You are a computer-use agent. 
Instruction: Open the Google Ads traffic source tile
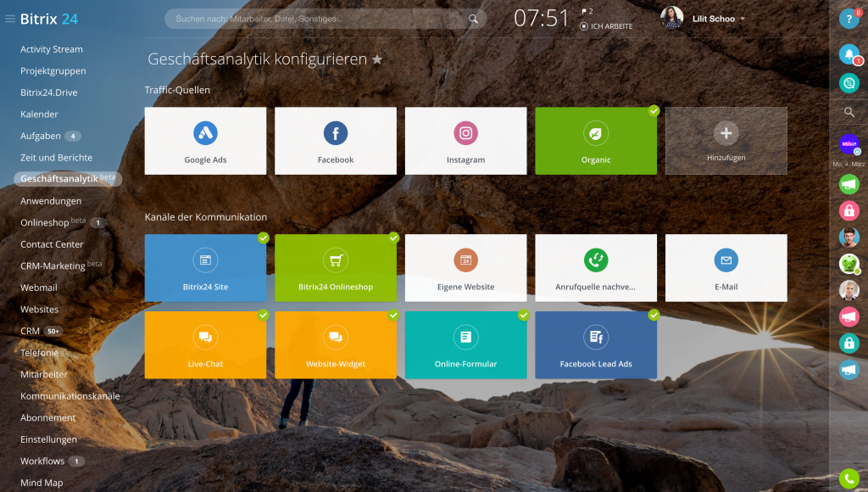pos(205,141)
